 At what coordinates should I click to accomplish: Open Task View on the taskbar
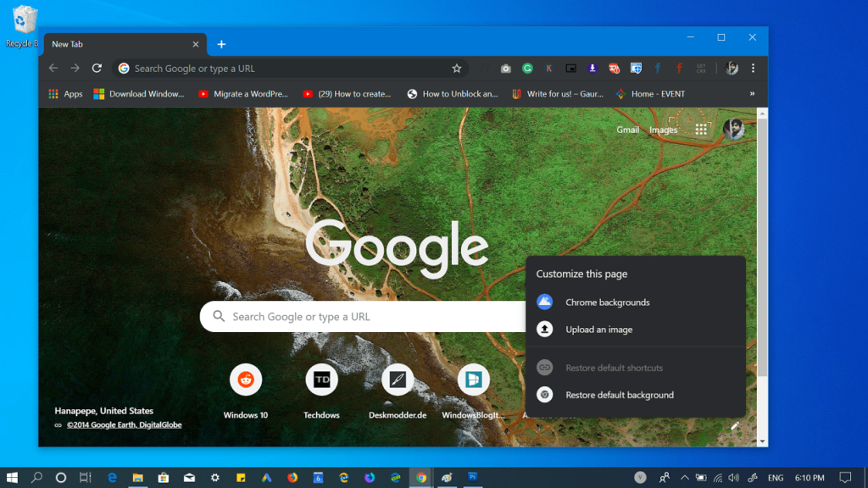[x=86, y=478]
